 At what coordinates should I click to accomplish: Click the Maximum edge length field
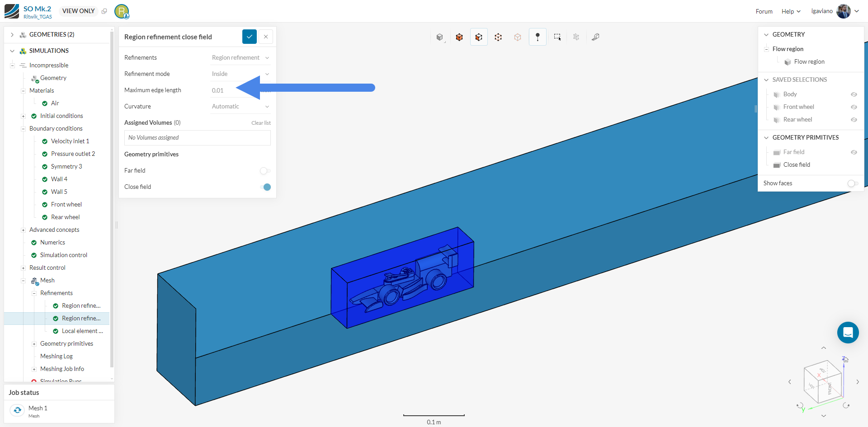[224, 90]
